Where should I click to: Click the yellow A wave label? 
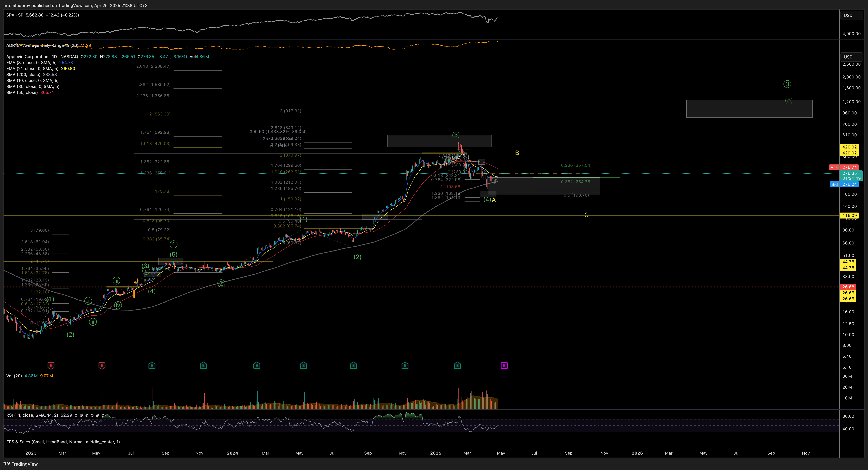click(494, 200)
